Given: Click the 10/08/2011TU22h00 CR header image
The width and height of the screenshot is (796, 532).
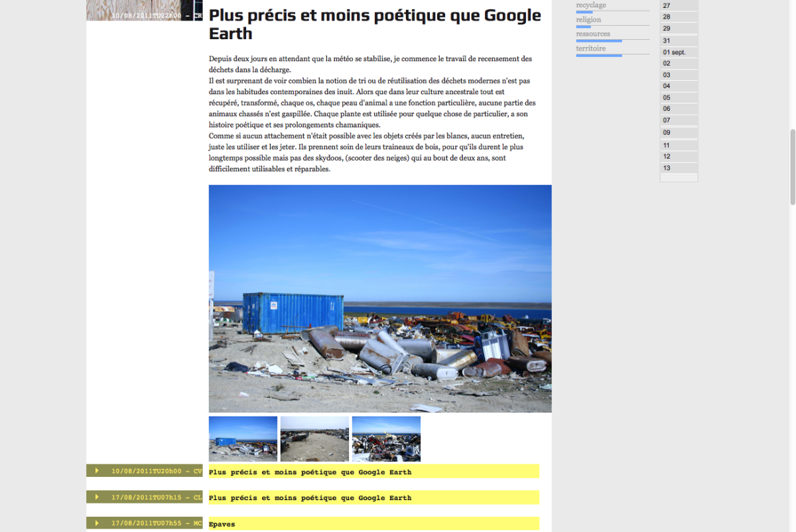Looking at the screenshot, I should (144, 10).
